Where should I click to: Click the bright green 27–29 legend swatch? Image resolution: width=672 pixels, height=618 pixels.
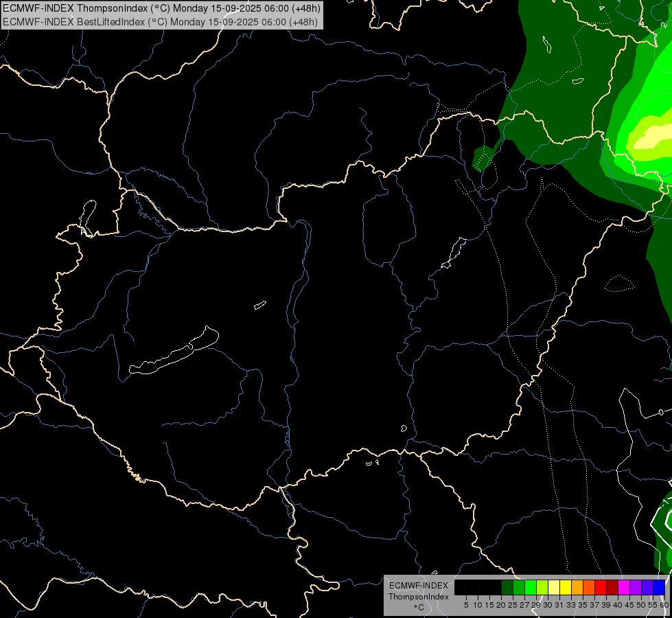point(531,587)
